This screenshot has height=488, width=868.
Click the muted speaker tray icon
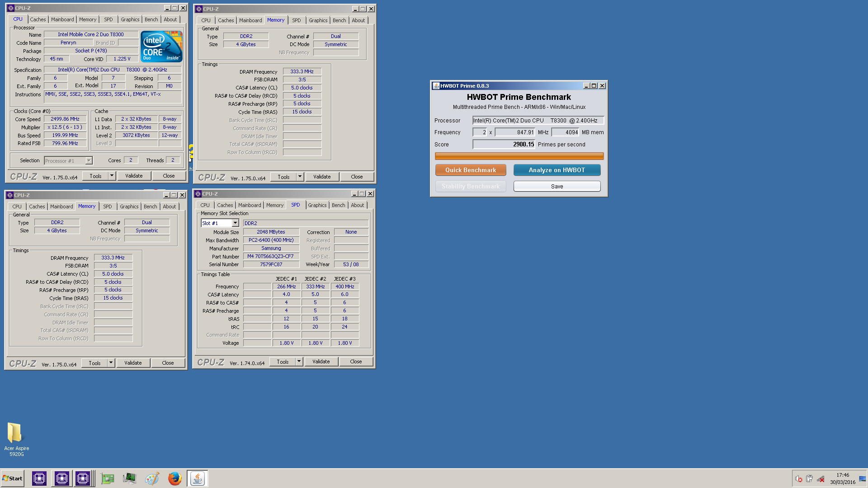(x=799, y=479)
